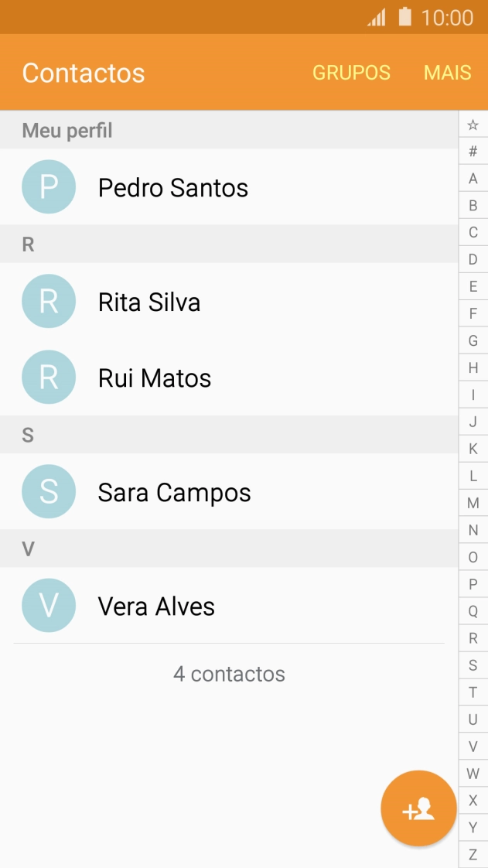
Task: Select Rita Silva's avatar icon
Action: [49, 301]
